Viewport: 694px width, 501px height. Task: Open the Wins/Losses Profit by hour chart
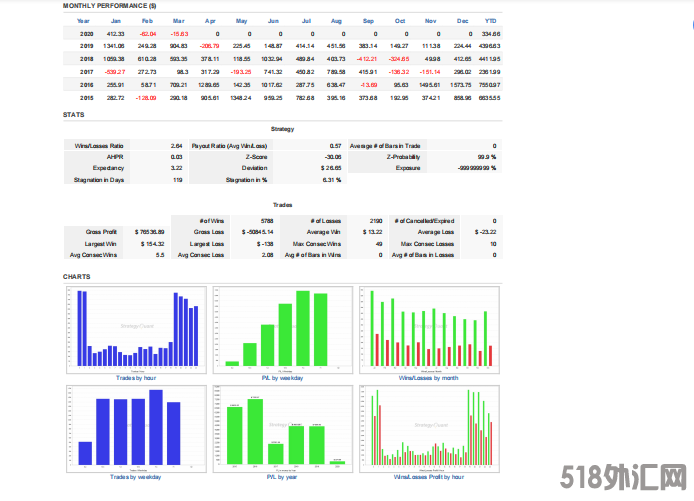pyautogui.click(x=430, y=427)
